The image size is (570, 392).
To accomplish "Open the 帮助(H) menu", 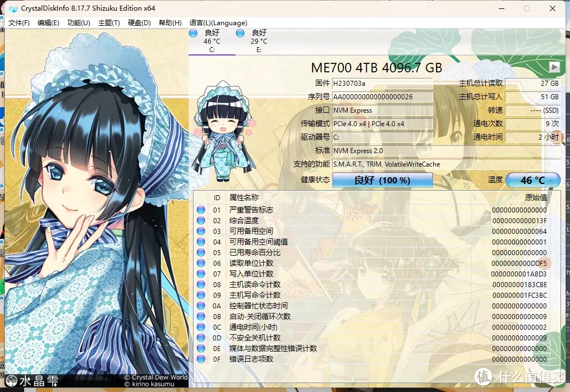I will click(x=170, y=23).
